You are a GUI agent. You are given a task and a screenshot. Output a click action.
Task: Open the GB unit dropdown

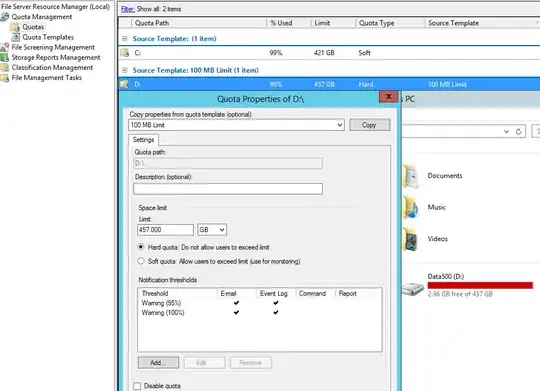tap(222, 229)
